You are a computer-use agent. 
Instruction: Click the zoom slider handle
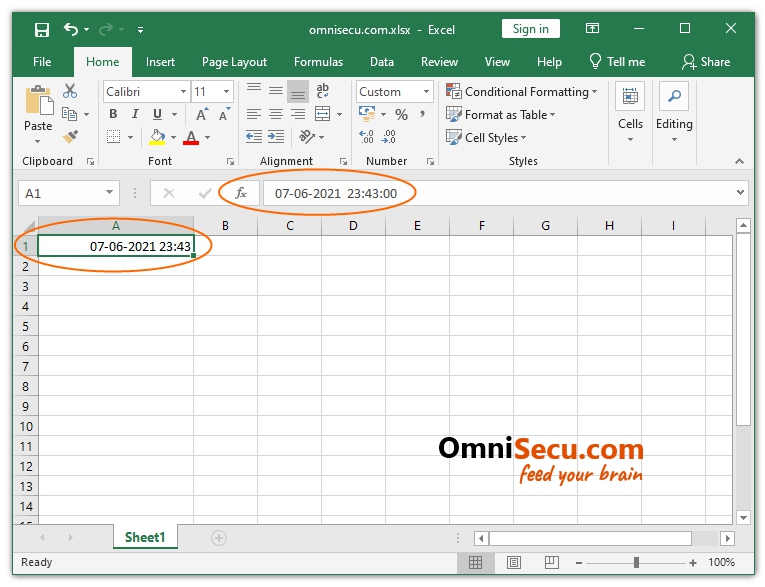point(636,563)
